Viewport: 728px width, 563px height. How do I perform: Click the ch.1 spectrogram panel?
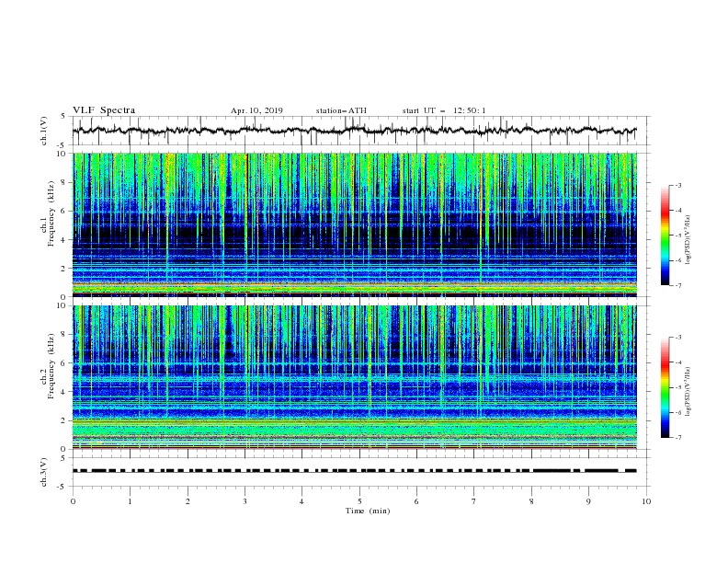point(355,224)
